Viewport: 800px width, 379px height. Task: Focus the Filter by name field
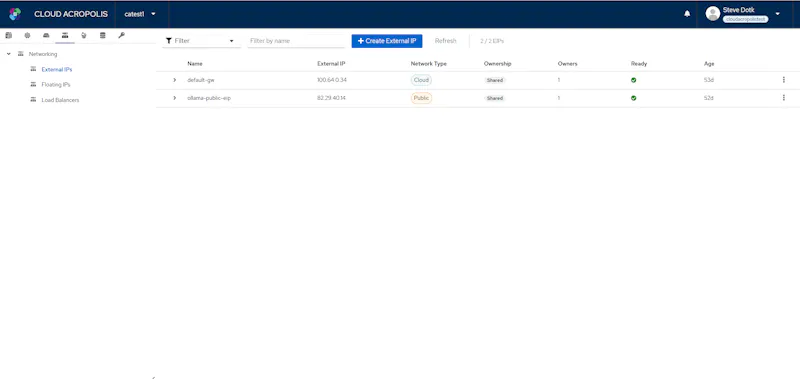[296, 41]
